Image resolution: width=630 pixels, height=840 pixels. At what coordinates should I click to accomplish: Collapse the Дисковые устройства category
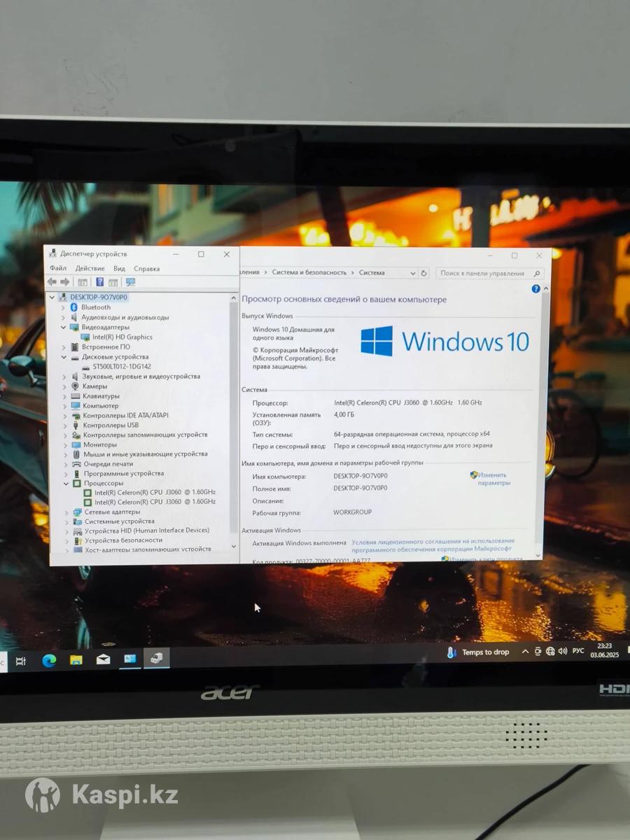(x=64, y=356)
